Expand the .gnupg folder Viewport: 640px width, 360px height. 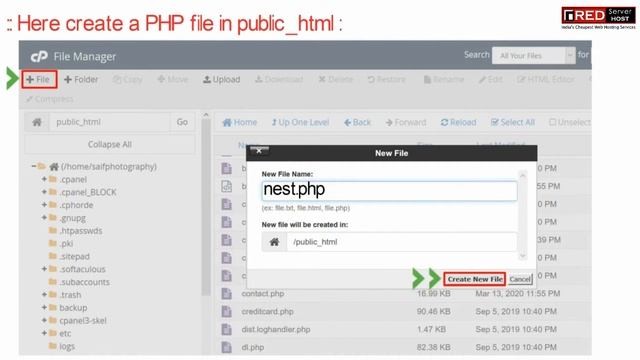44,217
